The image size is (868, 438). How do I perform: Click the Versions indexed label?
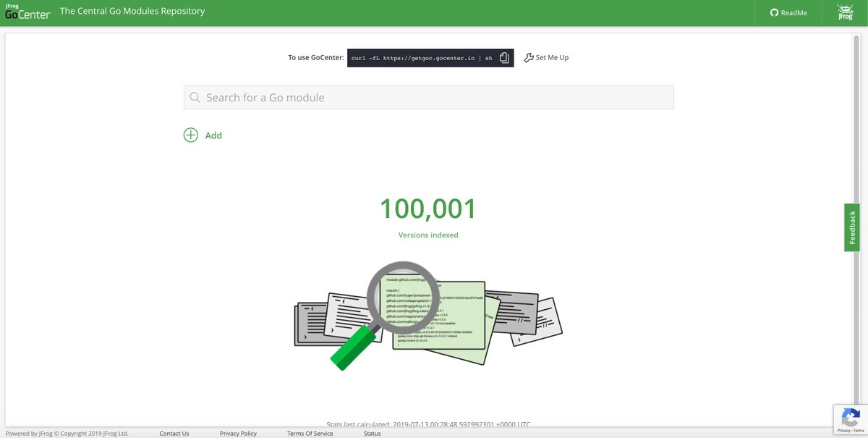pos(428,235)
